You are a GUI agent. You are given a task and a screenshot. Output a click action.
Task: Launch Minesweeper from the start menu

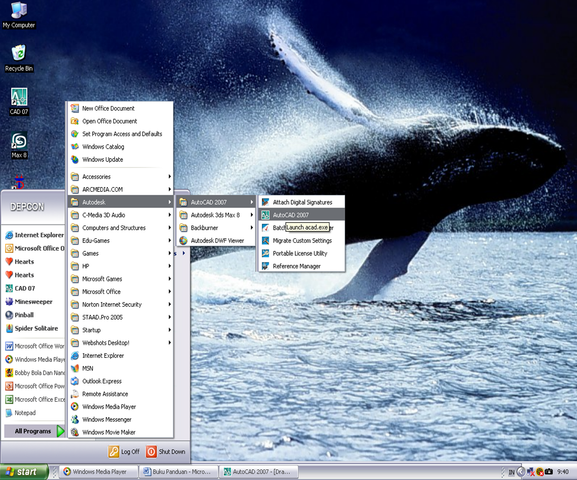pos(33,302)
